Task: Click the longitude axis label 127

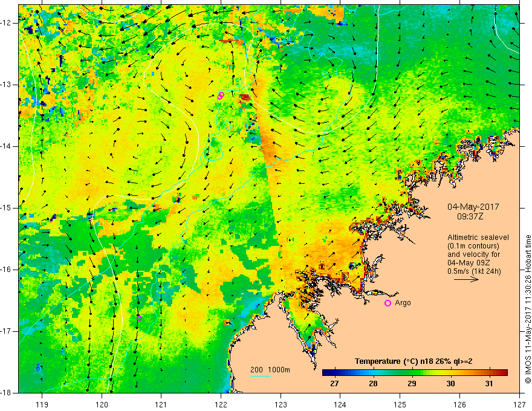Action: [519, 404]
